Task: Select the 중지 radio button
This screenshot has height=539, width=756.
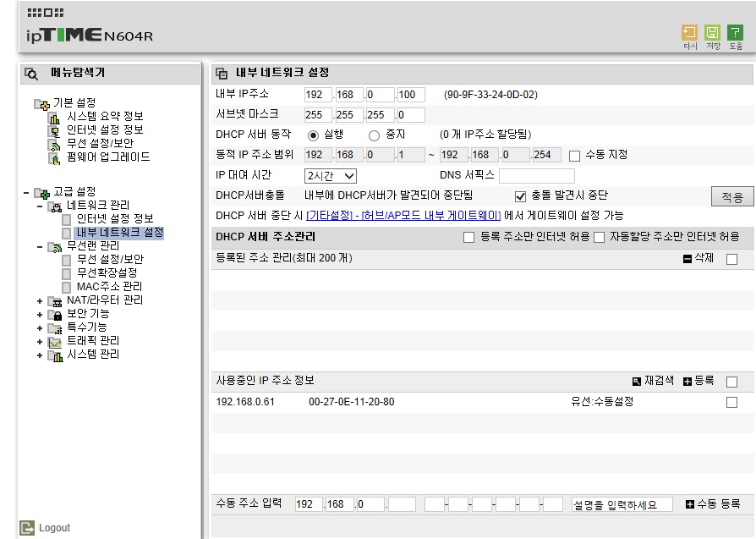Action: [x=374, y=135]
